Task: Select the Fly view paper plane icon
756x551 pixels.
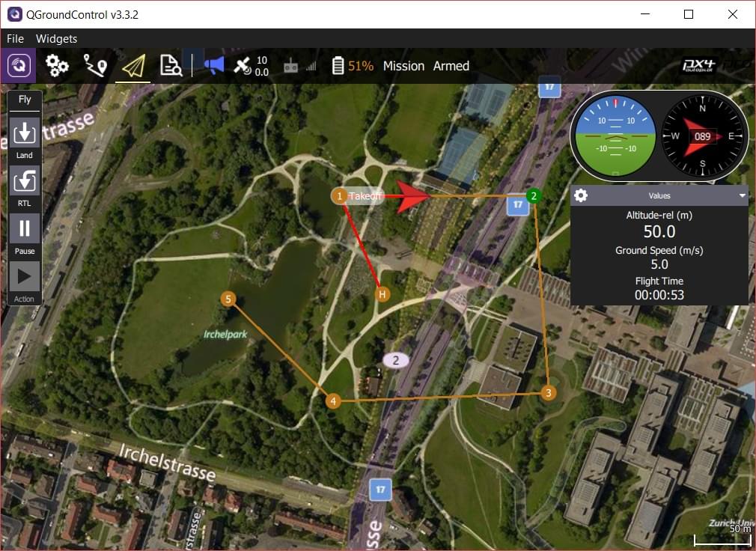Action: pyautogui.click(x=132, y=66)
